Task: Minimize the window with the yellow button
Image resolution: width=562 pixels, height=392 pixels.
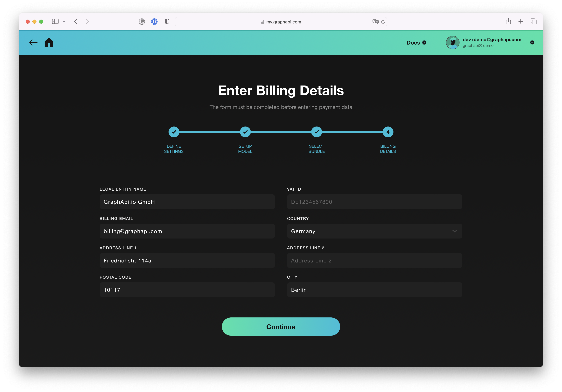Action: 34,22
